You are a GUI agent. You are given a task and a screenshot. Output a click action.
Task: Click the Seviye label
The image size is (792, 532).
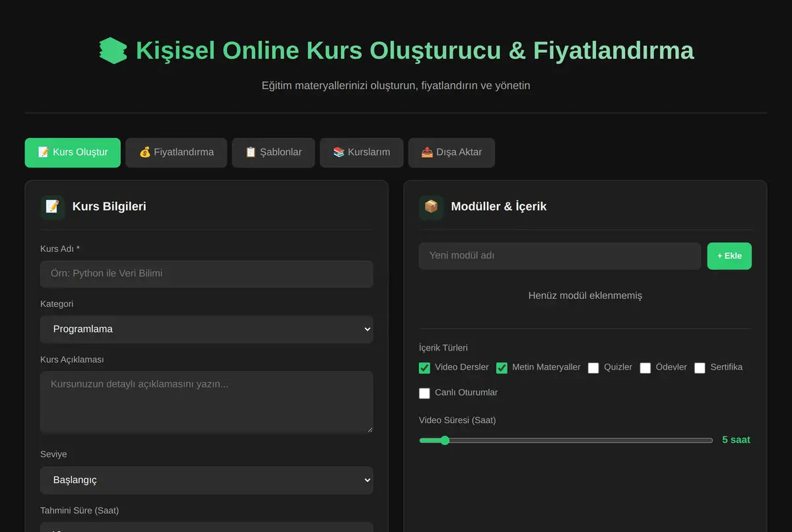tap(53, 454)
